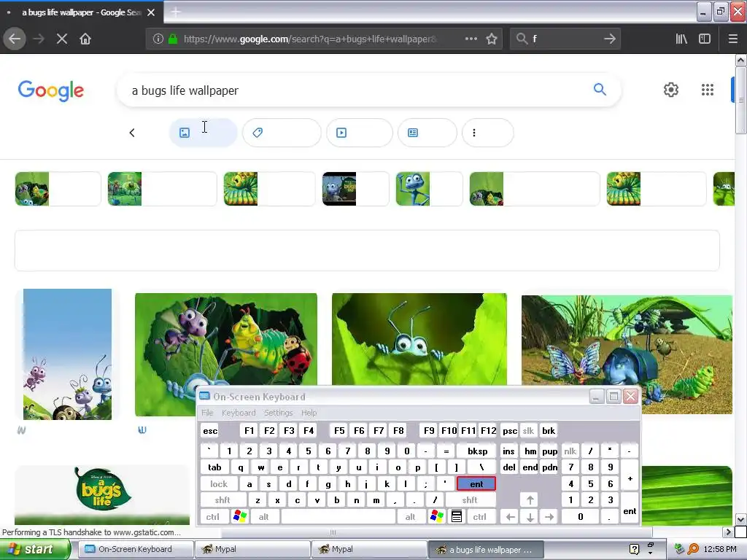Click the esc key on On-Screen Keyboard

tap(210, 431)
